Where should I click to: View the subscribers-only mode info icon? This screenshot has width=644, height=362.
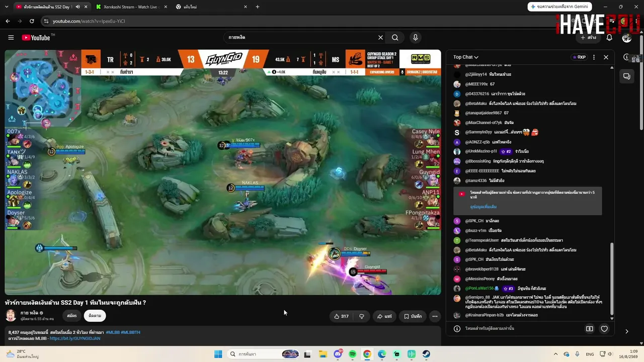(x=457, y=329)
